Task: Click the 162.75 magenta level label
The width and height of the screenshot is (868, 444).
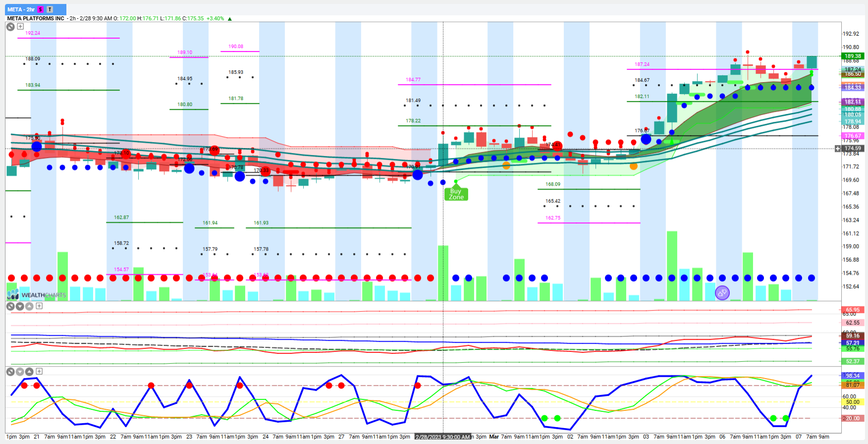Action: click(x=553, y=218)
